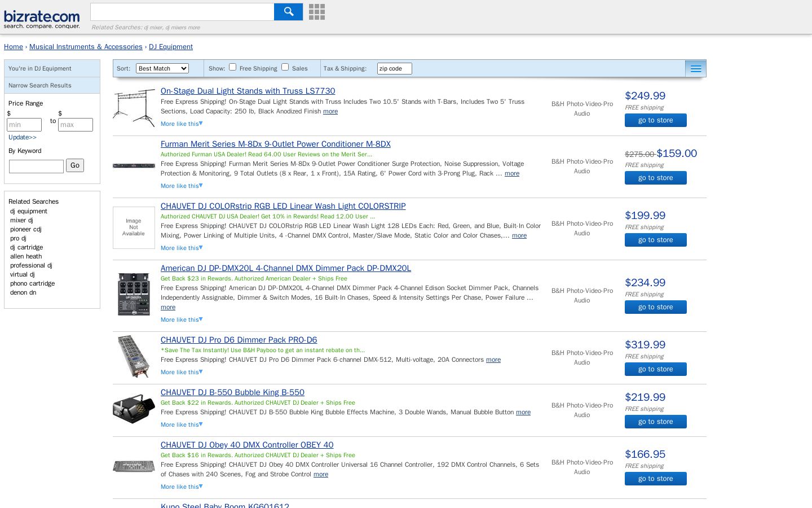Screen dimensions: 812x508
Task: Click 'more' in the On-Stage description
Action: (330, 111)
